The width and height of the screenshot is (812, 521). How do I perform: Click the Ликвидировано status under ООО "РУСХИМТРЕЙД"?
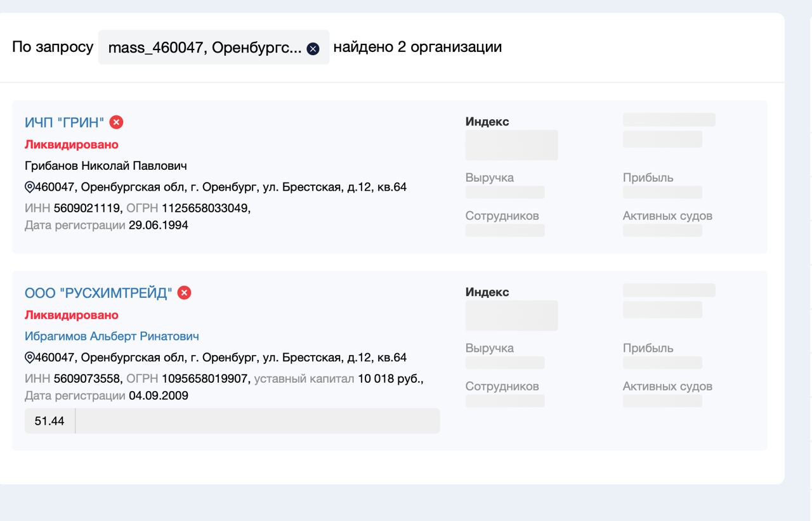tap(72, 315)
